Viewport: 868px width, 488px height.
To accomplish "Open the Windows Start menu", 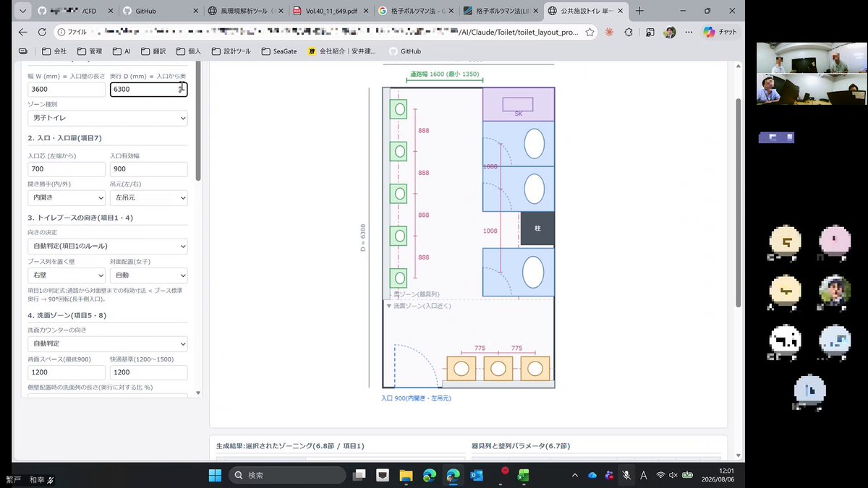I will pyautogui.click(x=215, y=475).
